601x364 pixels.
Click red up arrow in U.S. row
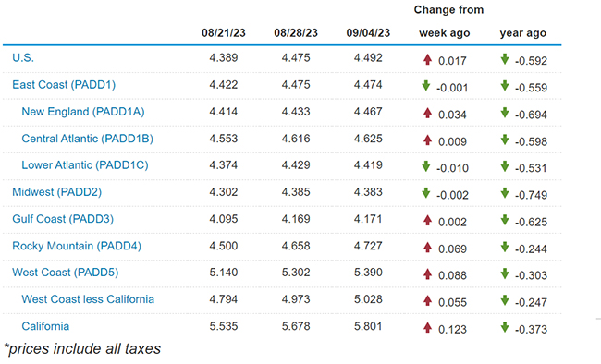coord(428,59)
